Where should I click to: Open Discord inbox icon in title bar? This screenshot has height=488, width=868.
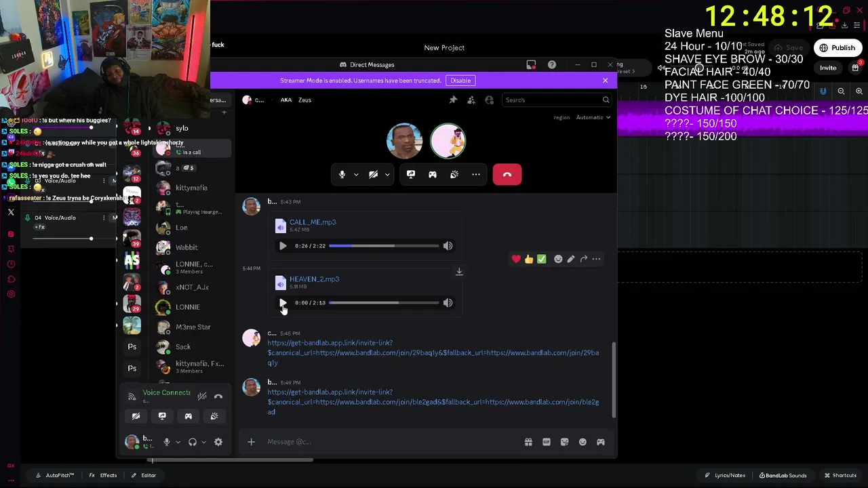pos(531,64)
